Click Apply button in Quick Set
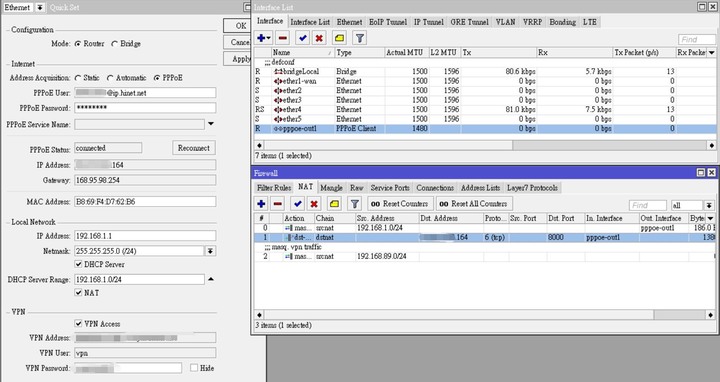This screenshot has width=720, height=382. pyautogui.click(x=237, y=59)
